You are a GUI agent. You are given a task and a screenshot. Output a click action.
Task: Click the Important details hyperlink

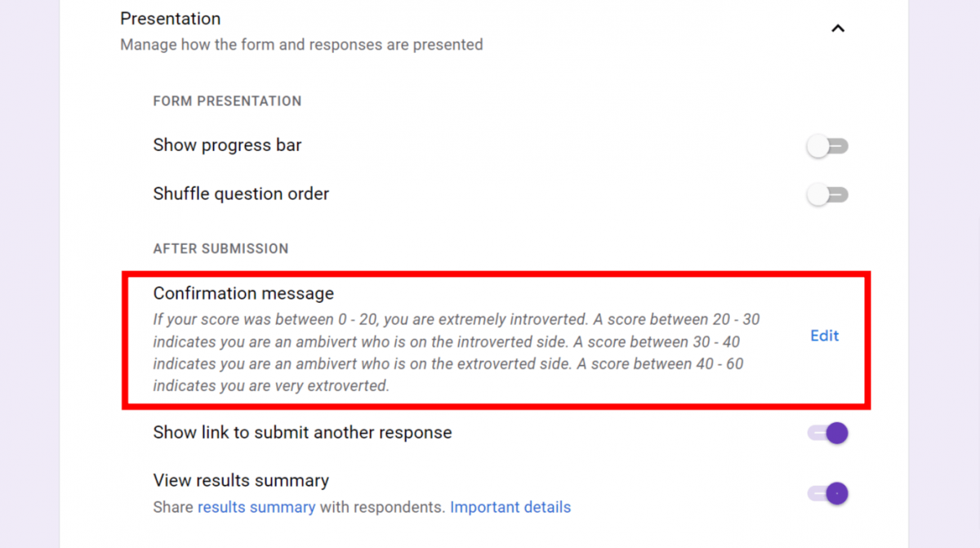pyautogui.click(x=510, y=507)
